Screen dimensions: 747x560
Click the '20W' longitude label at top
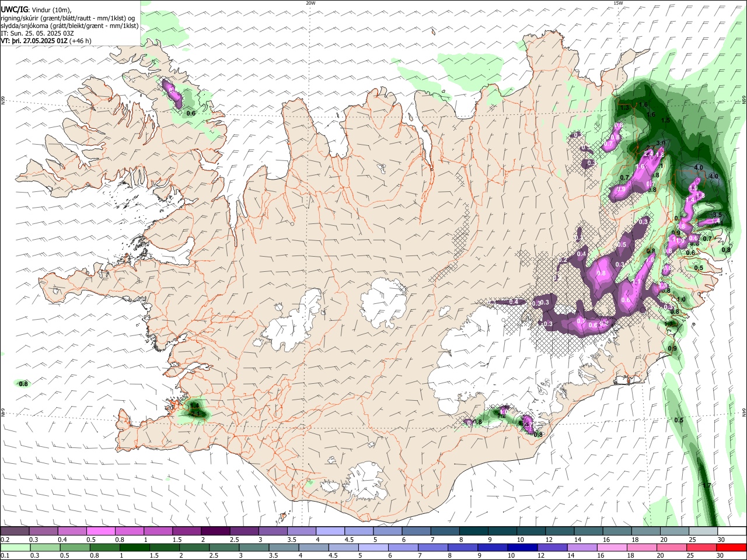click(x=310, y=3)
